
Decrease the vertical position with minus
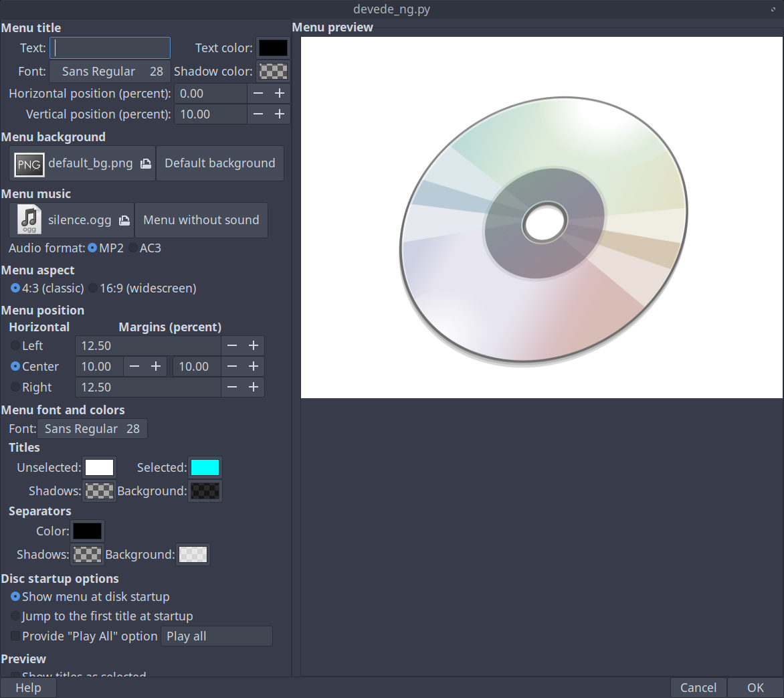click(258, 114)
